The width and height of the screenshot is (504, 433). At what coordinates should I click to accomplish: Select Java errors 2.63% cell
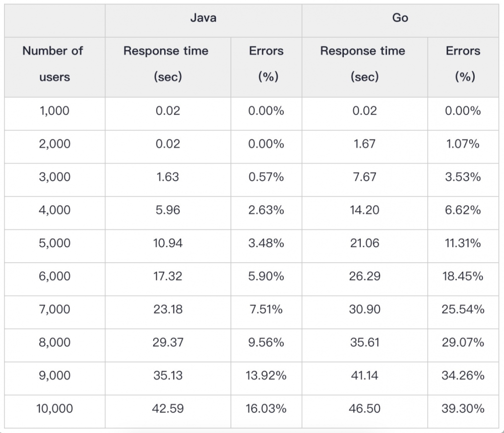(x=266, y=210)
